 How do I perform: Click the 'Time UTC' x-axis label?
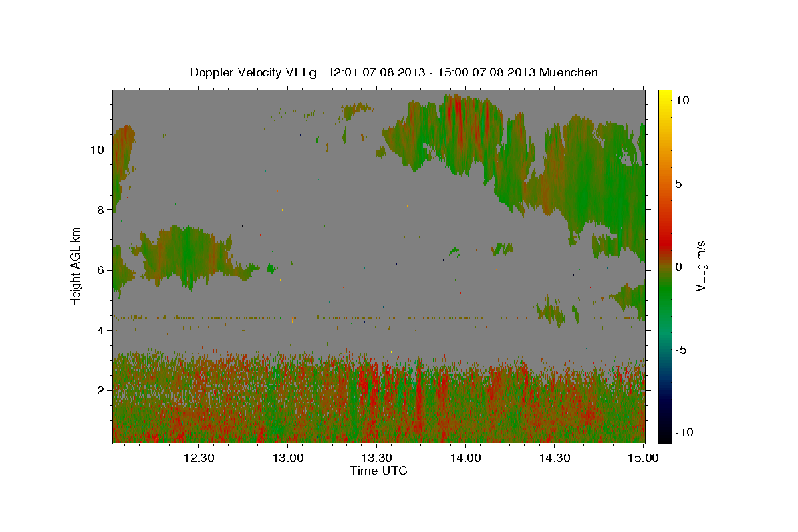378,471
